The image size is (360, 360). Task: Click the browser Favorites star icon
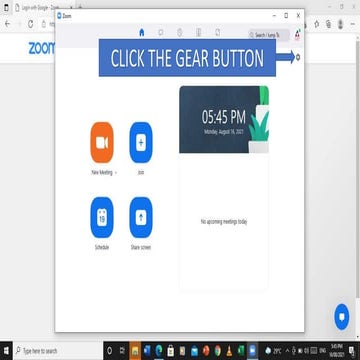317,24
